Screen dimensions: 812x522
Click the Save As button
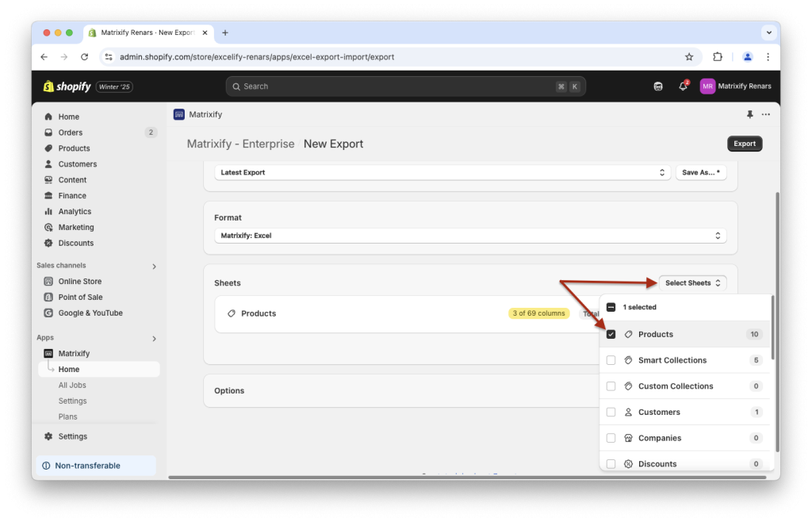point(701,172)
